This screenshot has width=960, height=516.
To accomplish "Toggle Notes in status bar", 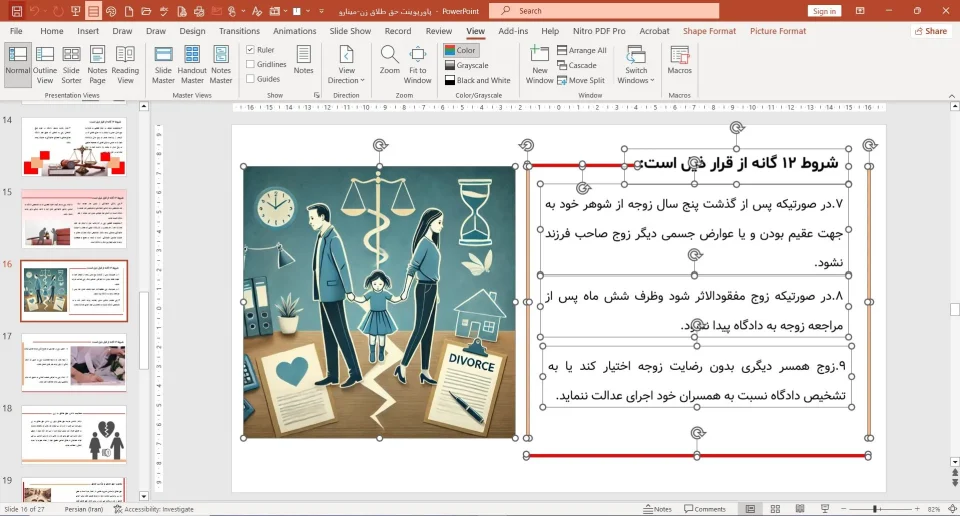I will coord(657,509).
